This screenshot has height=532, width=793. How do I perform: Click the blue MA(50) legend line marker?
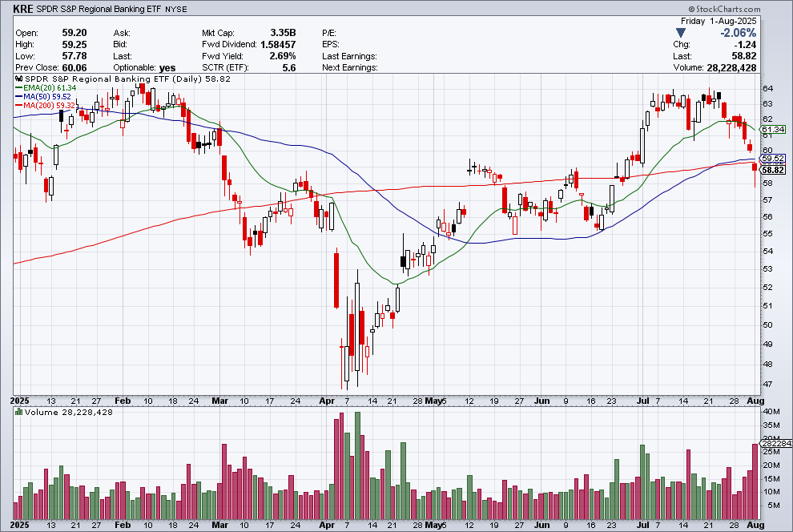pos(18,98)
